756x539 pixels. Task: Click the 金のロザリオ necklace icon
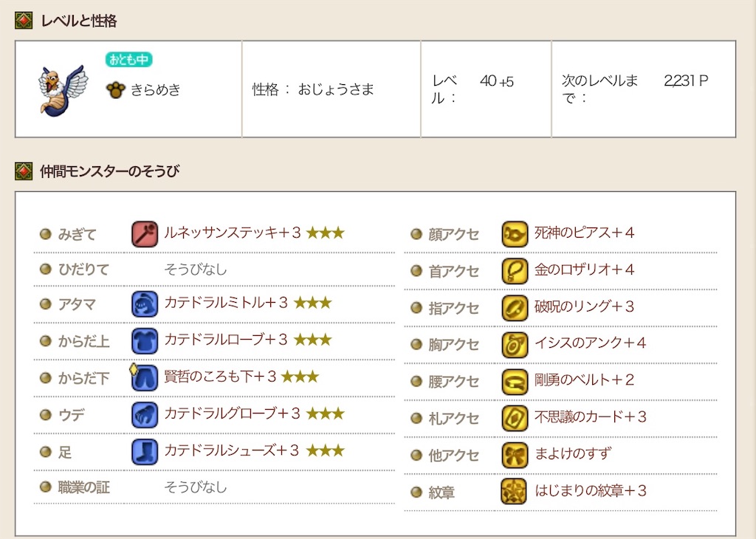(515, 271)
